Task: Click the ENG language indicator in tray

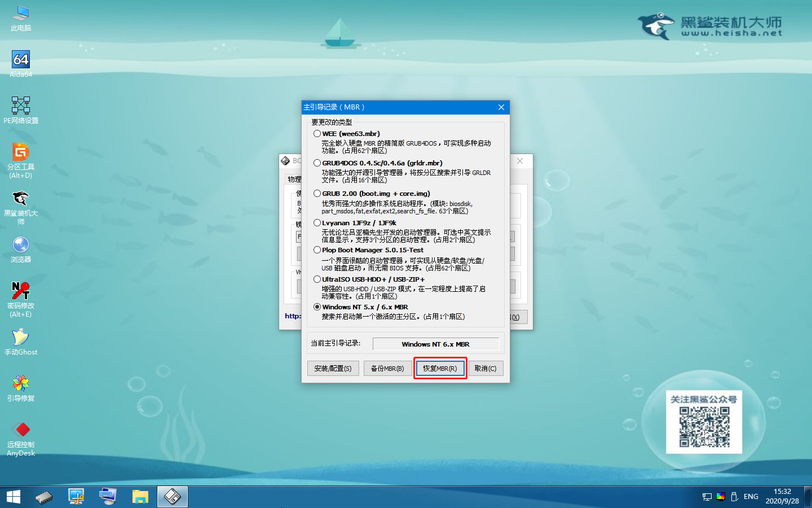Action: point(751,497)
